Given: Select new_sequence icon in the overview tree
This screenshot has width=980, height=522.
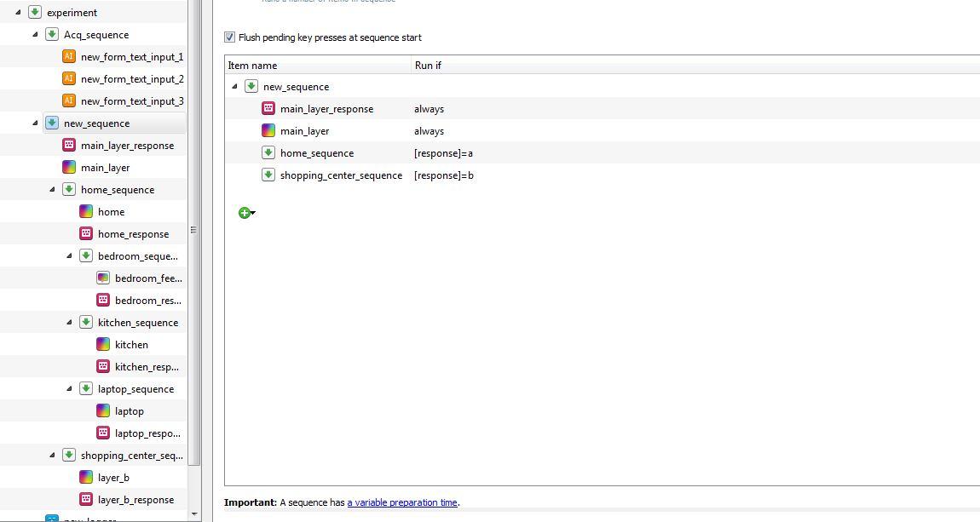Looking at the screenshot, I should tap(52, 123).
